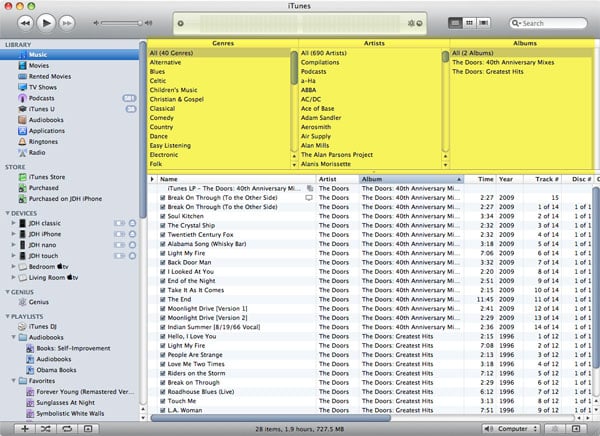Uncheck The End track checkbox
600x436 pixels.
point(163,299)
